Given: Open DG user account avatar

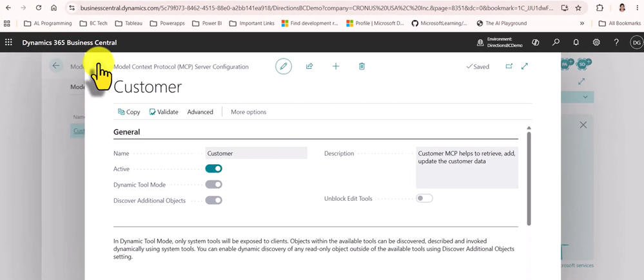Looking at the screenshot, I should click(x=636, y=42).
